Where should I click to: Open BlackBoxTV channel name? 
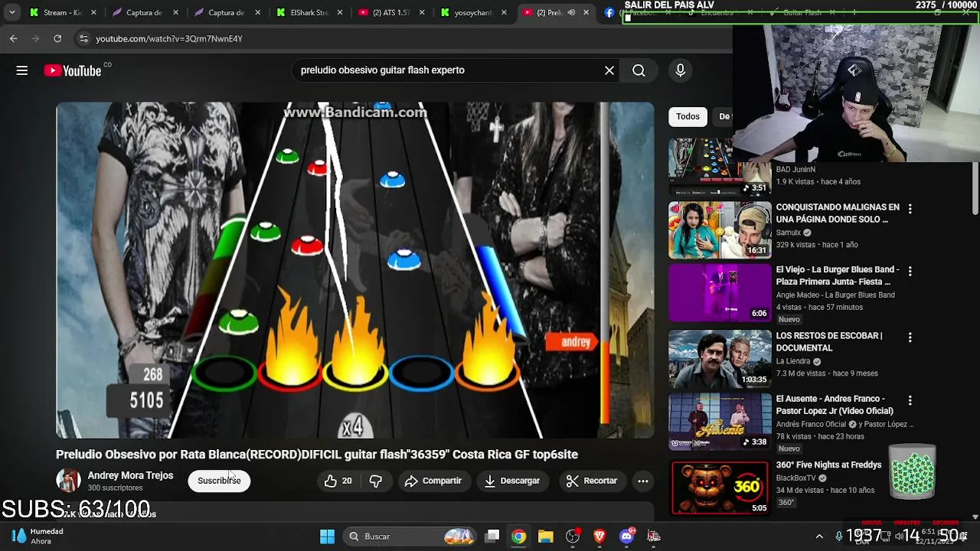point(796,478)
